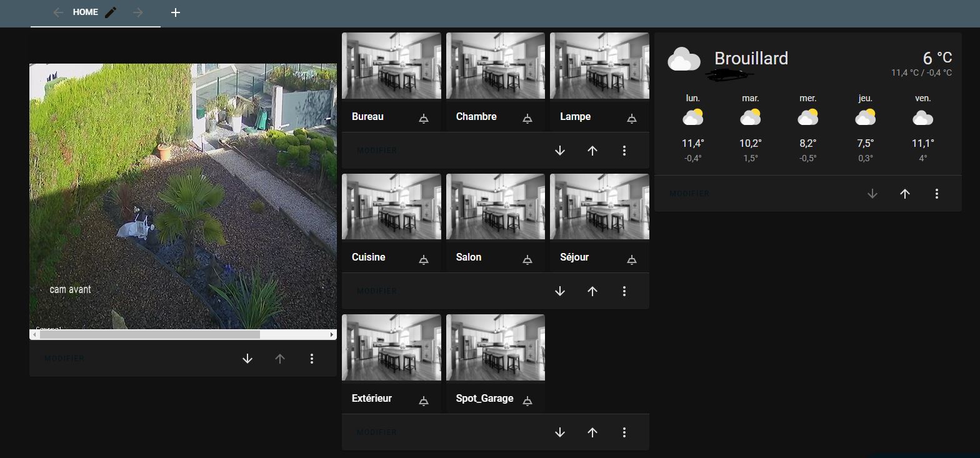Click the large cloud weather icon
The image size is (980, 458).
(x=684, y=60)
